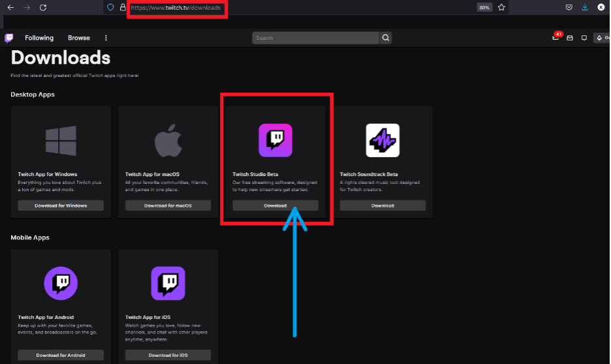Open the Following tab
The width and height of the screenshot is (611, 364).
coord(39,38)
